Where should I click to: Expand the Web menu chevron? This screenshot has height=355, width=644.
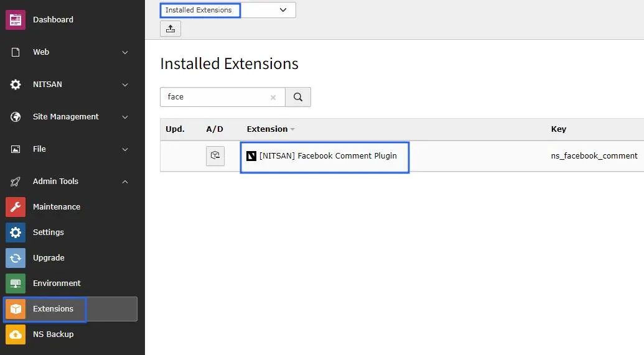click(125, 52)
